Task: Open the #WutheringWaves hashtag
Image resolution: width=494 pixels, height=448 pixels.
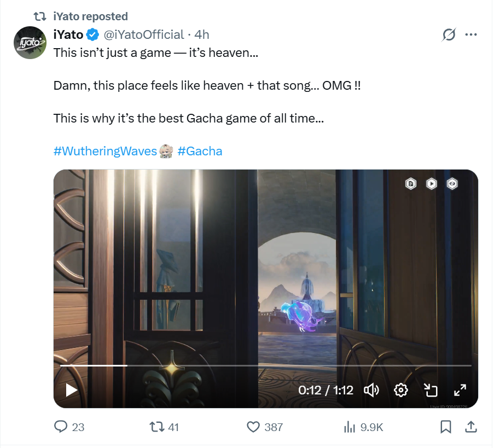Action: [106, 151]
